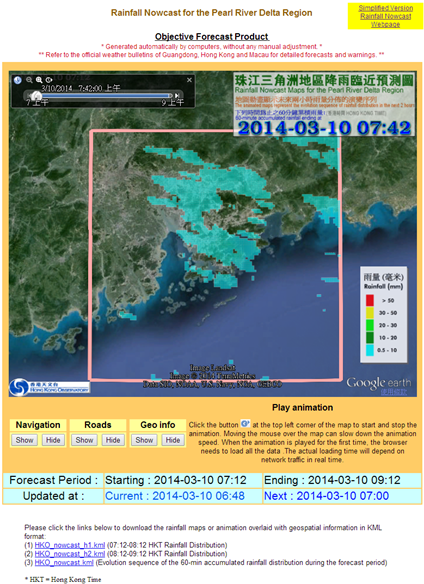424x584 pixels.
Task: Click the Forecast Period label
Action: (x=53, y=480)
